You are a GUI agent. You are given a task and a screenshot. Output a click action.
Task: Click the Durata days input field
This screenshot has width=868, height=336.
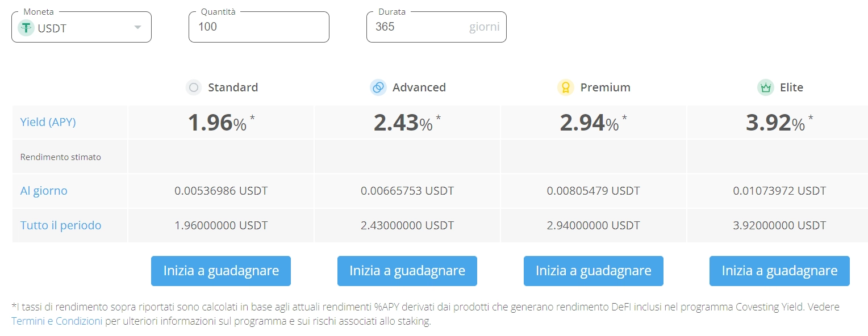click(x=418, y=27)
